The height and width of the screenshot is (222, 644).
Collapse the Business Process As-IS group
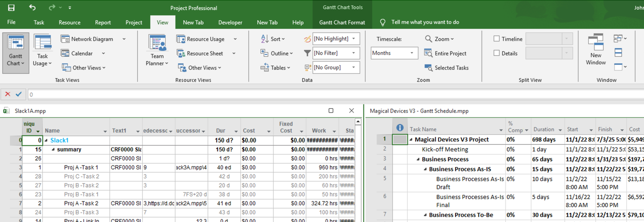426,169
